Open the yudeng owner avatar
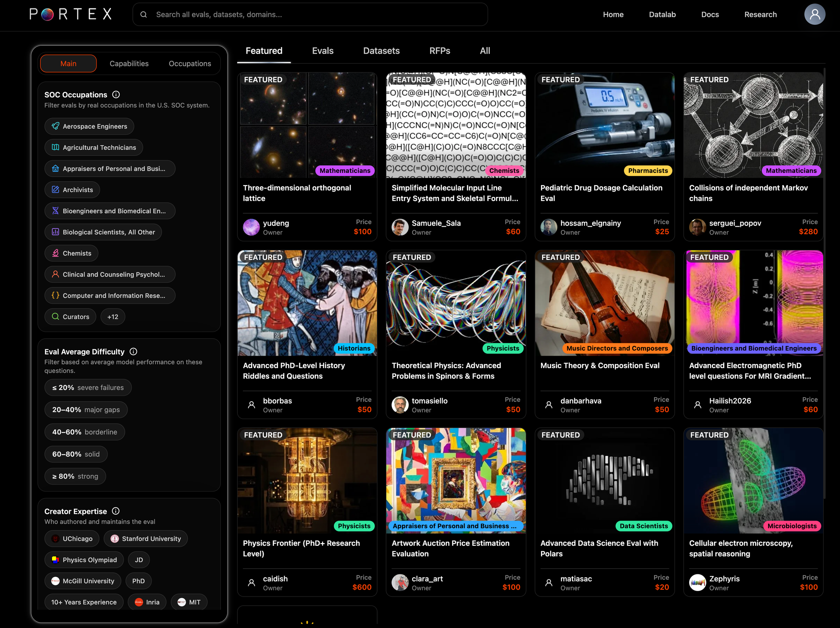 [x=251, y=227]
